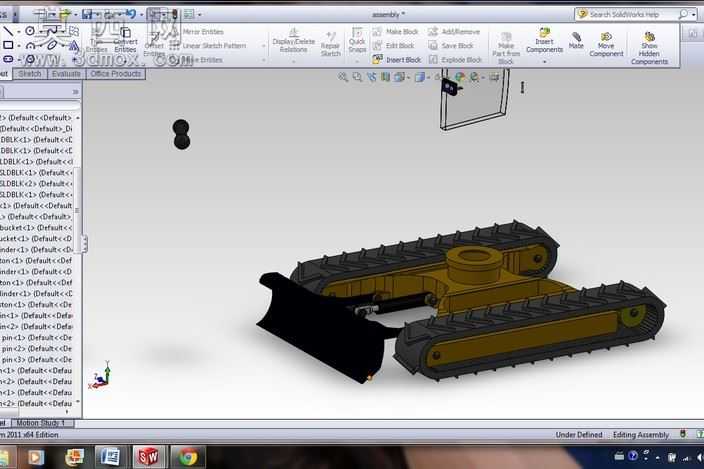Viewport: 704px width, 469px height.
Task: Click Repair Sketch tool
Action: tap(330, 44)
